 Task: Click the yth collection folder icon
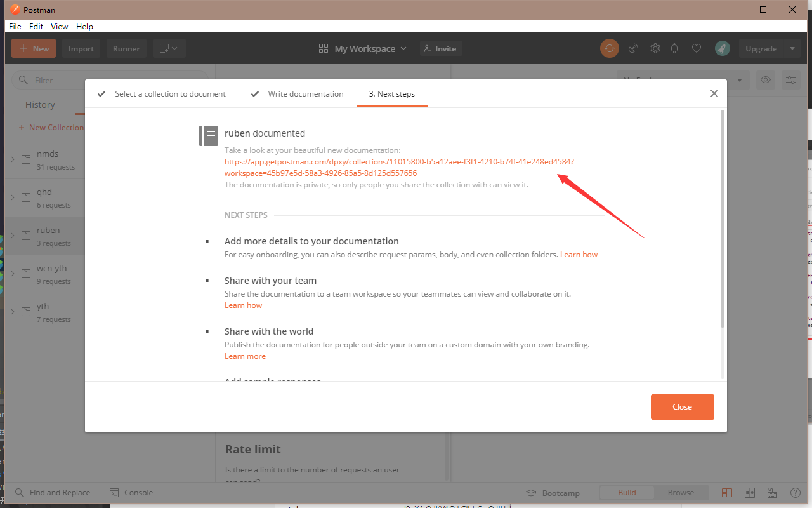click(26, 312)
